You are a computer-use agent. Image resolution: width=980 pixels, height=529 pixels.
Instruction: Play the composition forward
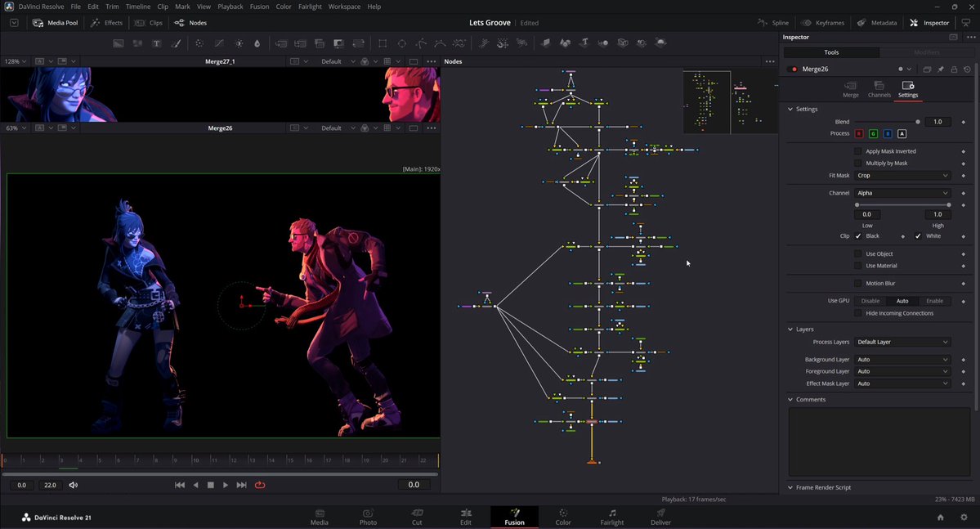click(226, 485)
